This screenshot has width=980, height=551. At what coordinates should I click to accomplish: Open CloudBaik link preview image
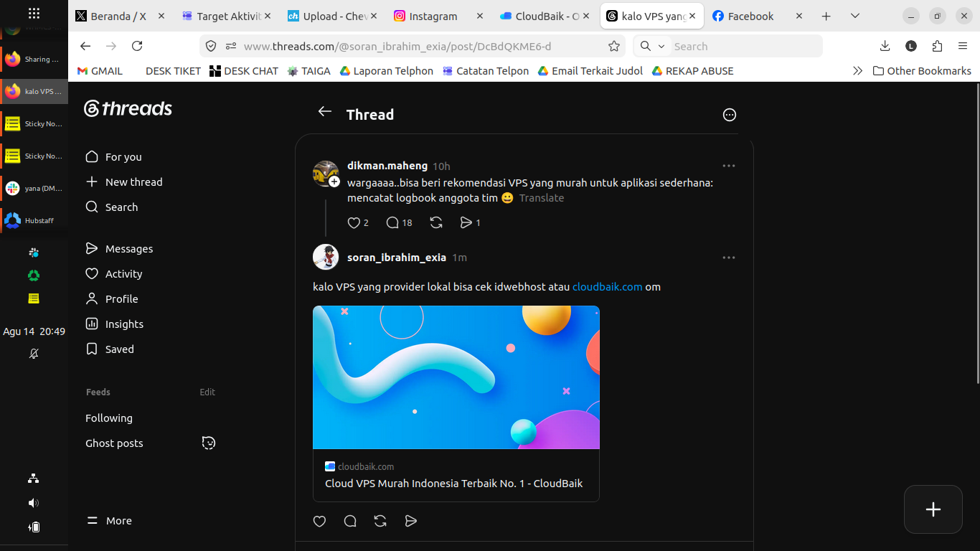456,377
